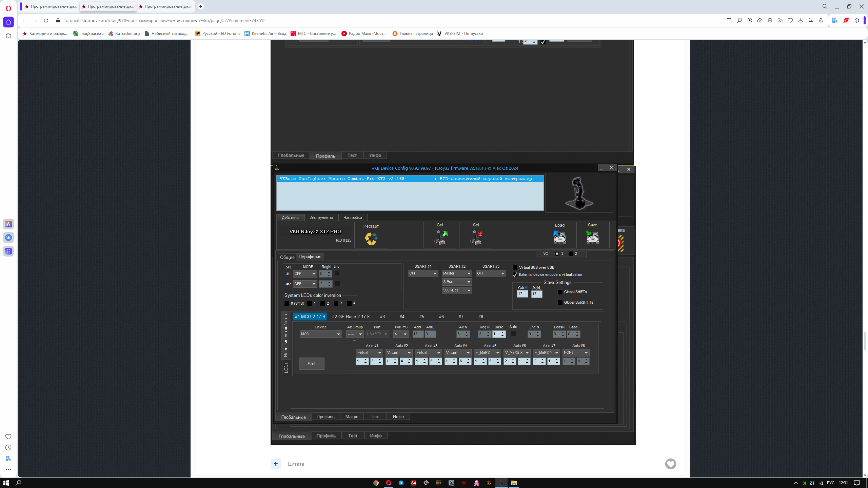Screen dimensions: 868x488
Task: Open the browser snapshot camera icon
Action: click(x=760, y=20)
